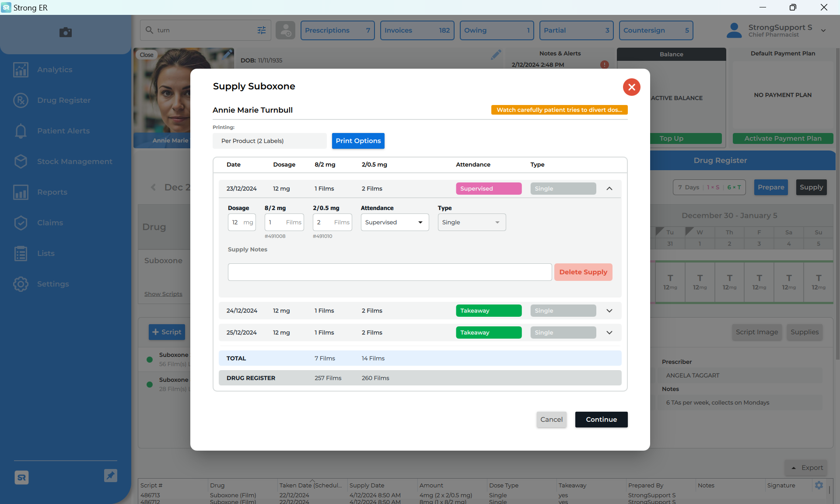Collapse the 23/12/2024 supply row

609,189
